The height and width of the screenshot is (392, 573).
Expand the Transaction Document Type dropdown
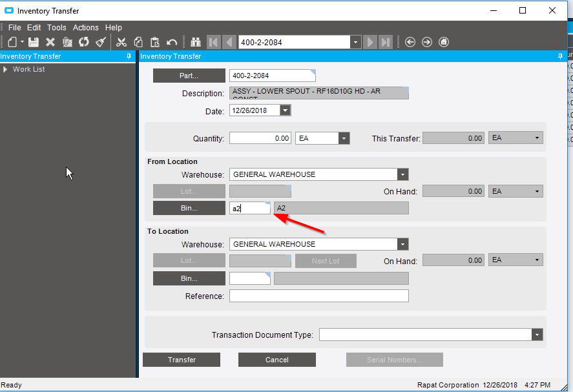pos(537,335)
